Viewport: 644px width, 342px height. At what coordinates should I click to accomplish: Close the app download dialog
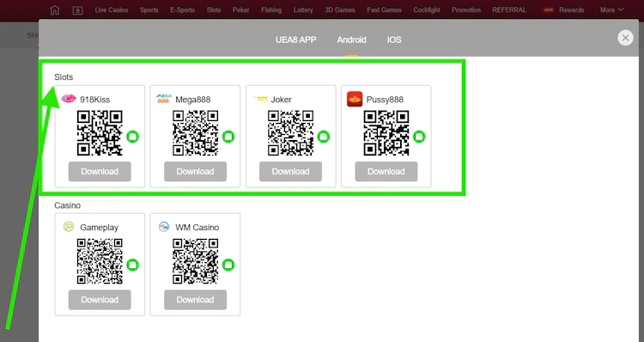pyautogui.click(x=625, y=38)
